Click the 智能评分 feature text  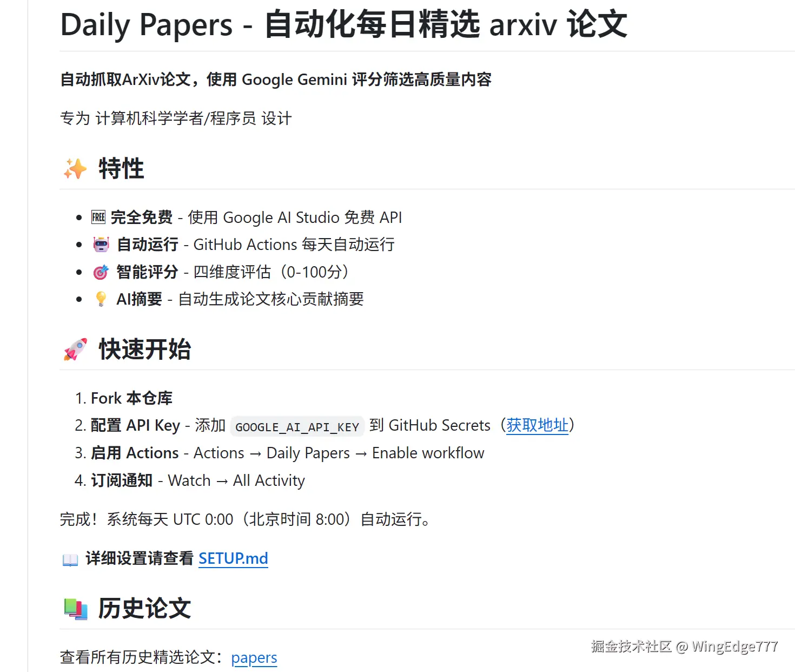148,272
